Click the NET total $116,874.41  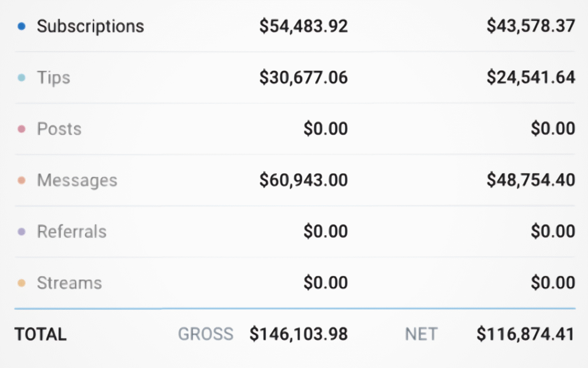525,334
